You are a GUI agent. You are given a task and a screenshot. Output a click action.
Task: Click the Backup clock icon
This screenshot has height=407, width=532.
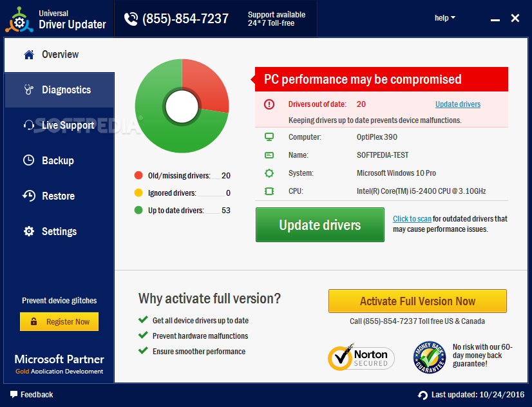[x=29, y=160]
